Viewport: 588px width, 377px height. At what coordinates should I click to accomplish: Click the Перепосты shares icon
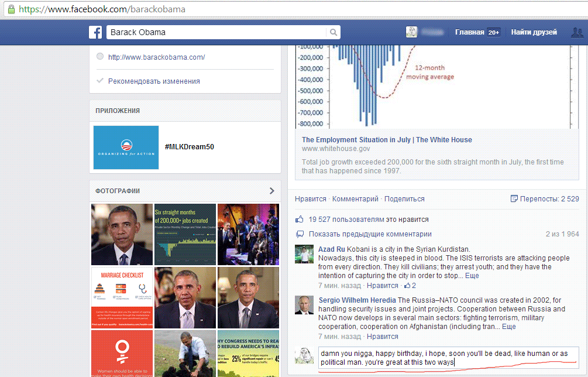pos(514,199)
